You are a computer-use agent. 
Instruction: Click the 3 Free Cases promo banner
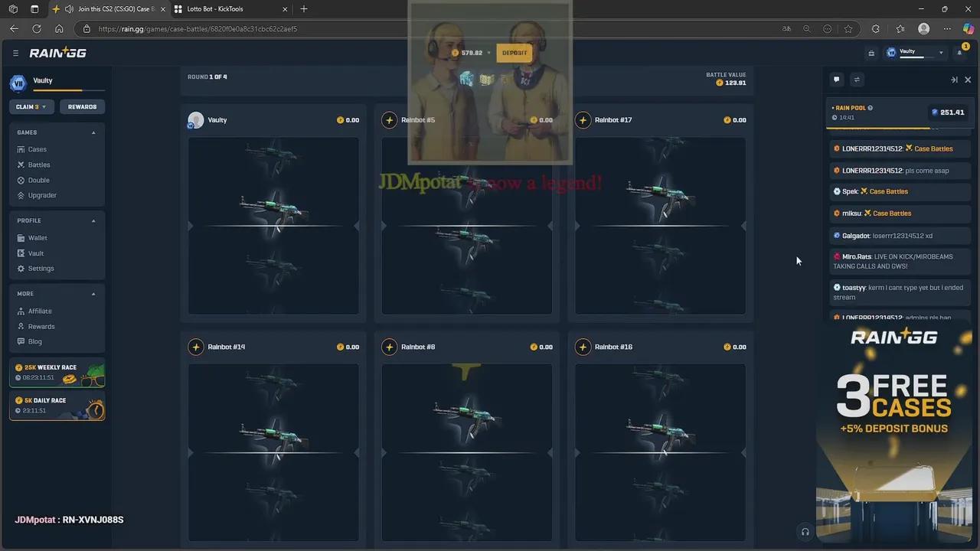coord(893,432)
